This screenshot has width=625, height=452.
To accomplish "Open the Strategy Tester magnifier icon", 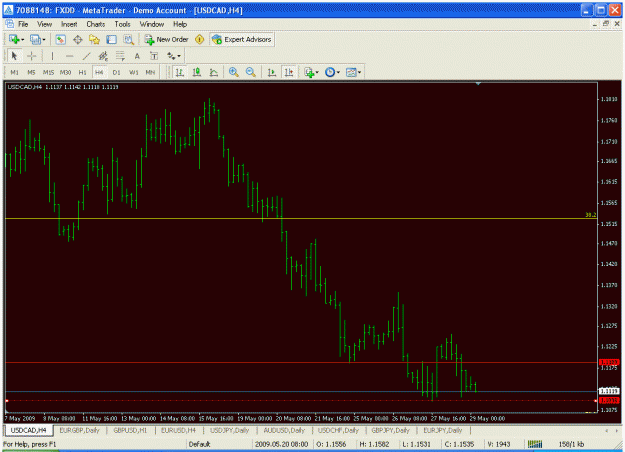I will tap(128, 39).
